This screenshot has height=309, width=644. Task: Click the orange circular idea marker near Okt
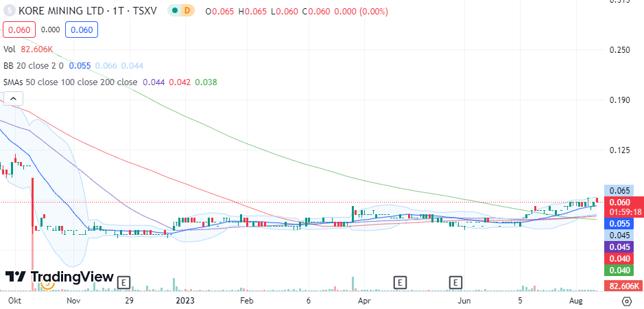pyautogui.click(x=47, y=284)
